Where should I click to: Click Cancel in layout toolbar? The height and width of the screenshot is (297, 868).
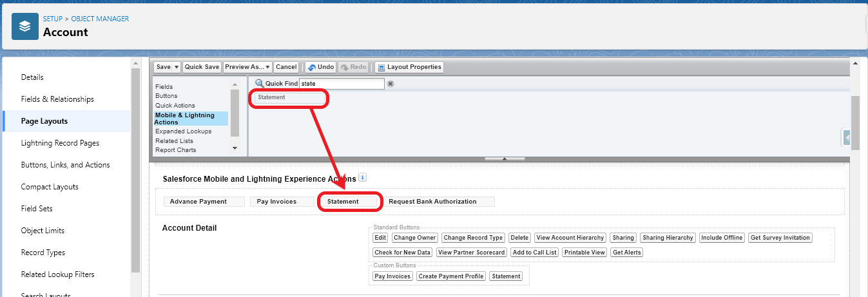286,67
